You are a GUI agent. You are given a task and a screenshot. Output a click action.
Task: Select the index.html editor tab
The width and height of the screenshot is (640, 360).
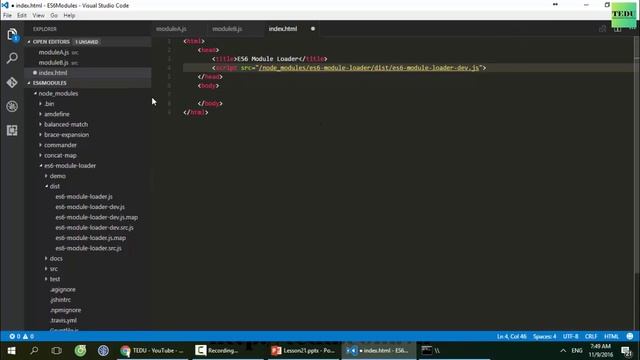pos(283,29)
